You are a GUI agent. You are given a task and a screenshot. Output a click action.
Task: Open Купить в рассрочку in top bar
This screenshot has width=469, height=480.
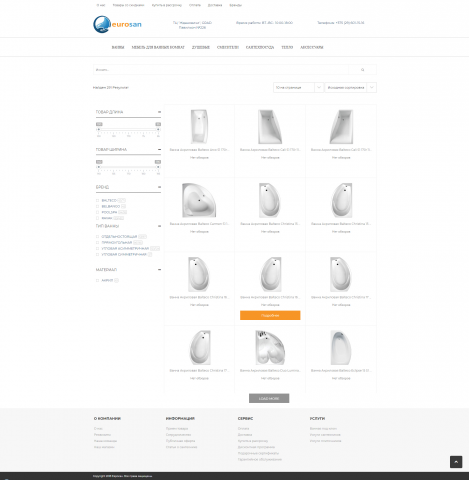[167, 5]
